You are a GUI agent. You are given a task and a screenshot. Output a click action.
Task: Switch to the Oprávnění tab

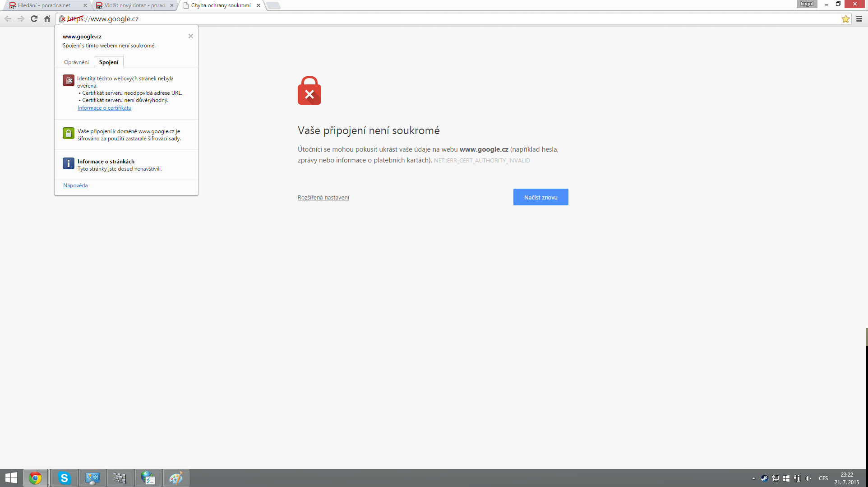(x=76, y=62)
